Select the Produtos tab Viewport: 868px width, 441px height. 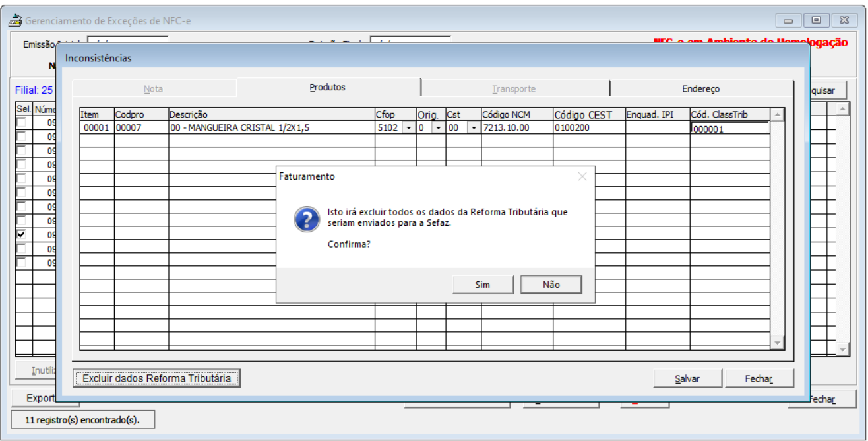pos(327,87)
